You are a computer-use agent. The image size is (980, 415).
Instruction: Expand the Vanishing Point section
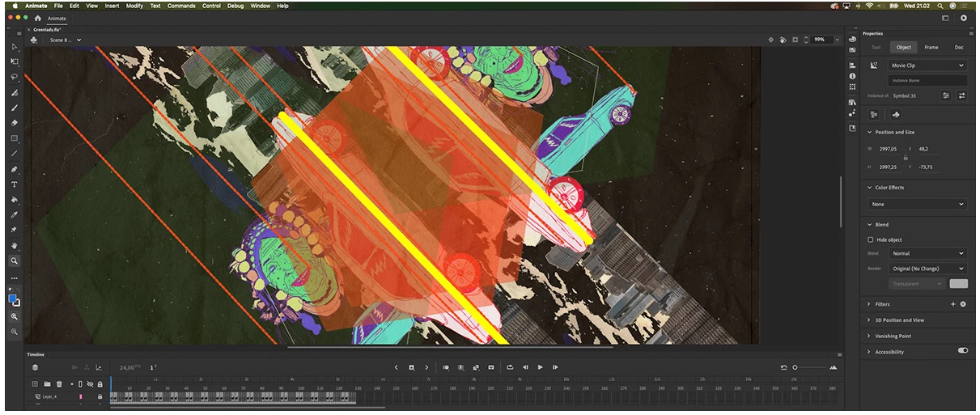[870, 336]
